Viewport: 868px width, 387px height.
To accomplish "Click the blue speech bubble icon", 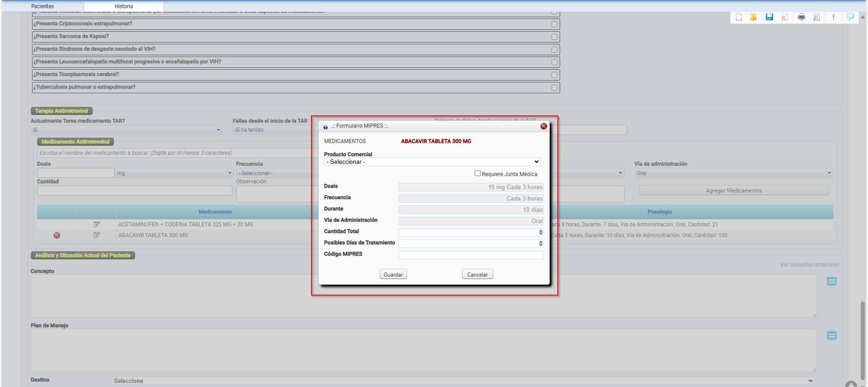I will [850, 17].
